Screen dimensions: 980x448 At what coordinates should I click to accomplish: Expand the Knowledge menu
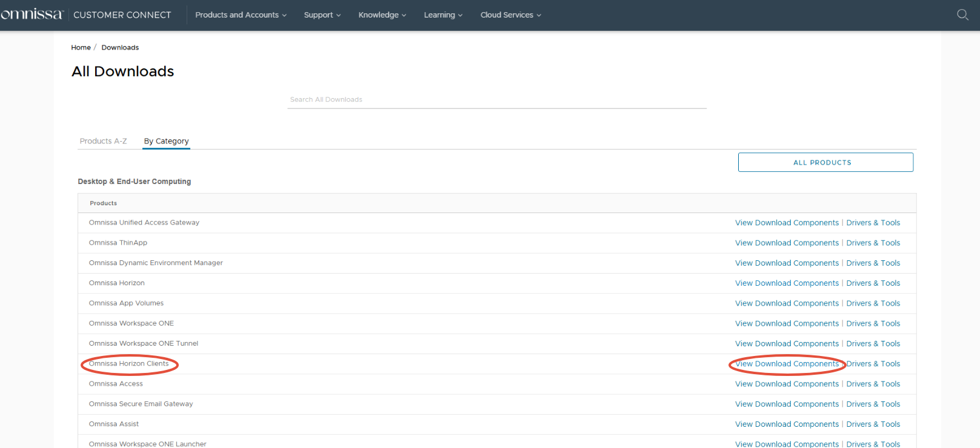click(382, 15)
